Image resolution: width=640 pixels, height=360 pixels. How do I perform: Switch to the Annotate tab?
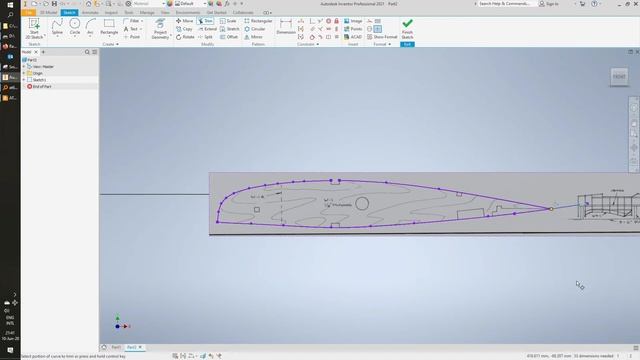[x=90, y=13]
